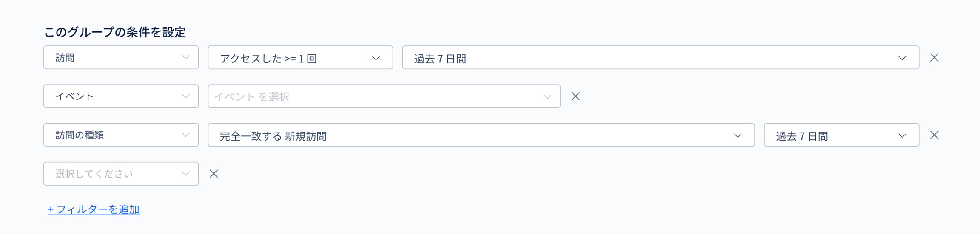Remove the 訪問の種類 filter row
The width and height of the screenshot is (980, 234).
coord(934,135)
